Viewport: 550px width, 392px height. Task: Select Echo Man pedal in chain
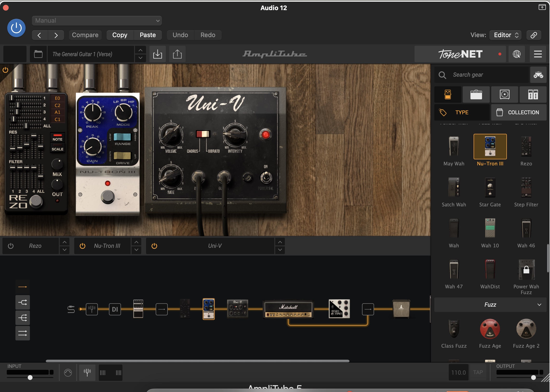tap(339, 309)
